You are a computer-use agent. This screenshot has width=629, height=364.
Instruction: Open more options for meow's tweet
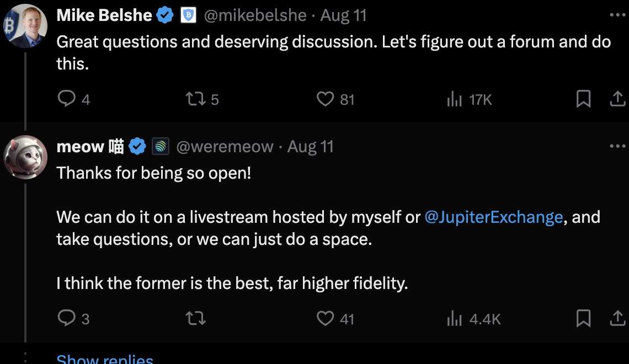click(617, 147)
